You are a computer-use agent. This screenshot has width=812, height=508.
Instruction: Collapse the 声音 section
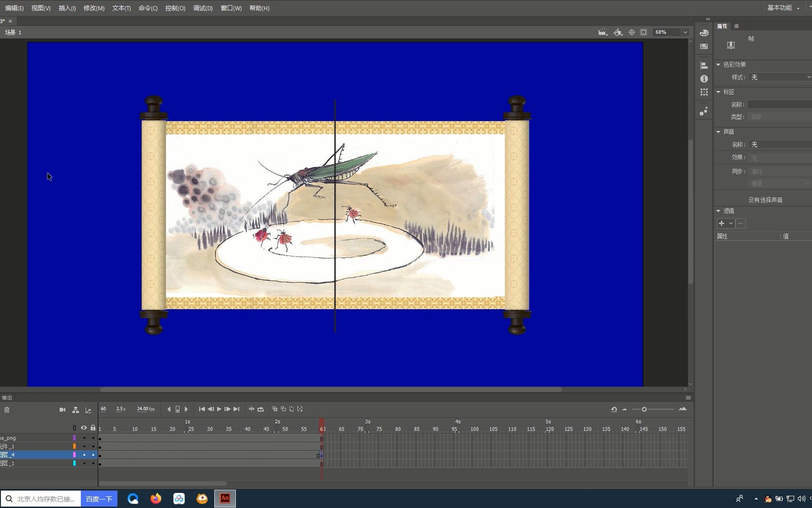[x=718, y=132]
